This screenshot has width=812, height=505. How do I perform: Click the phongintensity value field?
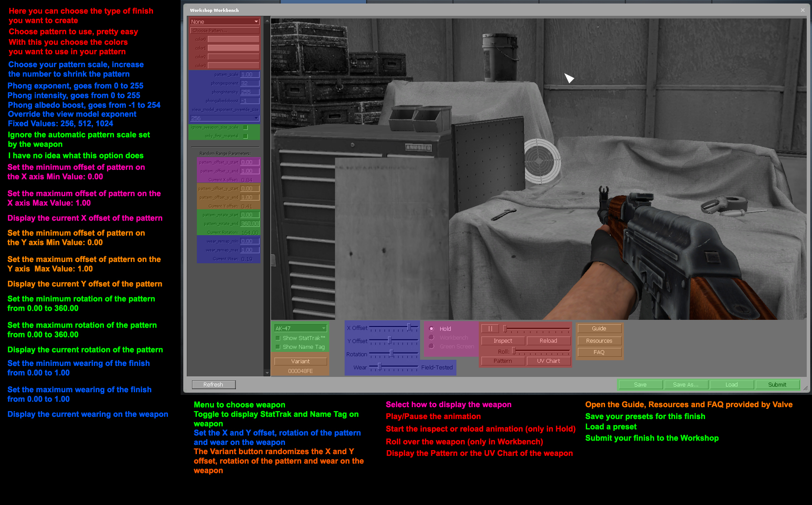pyautogui.click(x=250, y=92)
